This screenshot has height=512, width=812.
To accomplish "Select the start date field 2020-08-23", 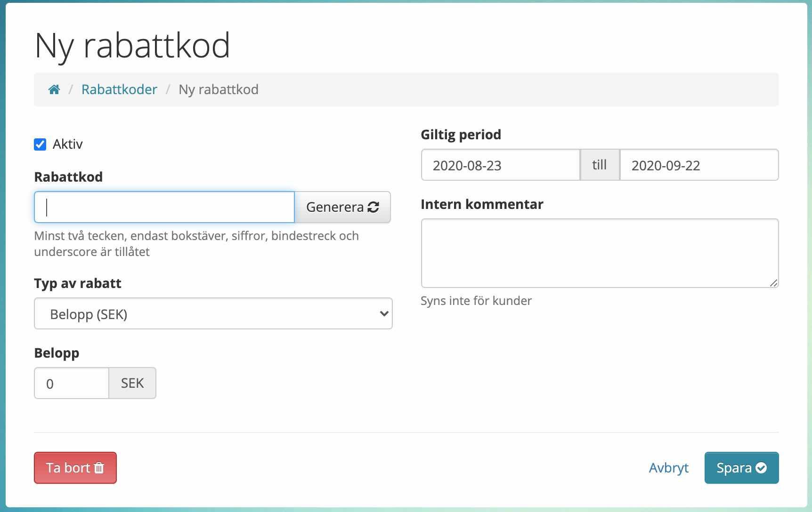I will (x=500, y=165).
